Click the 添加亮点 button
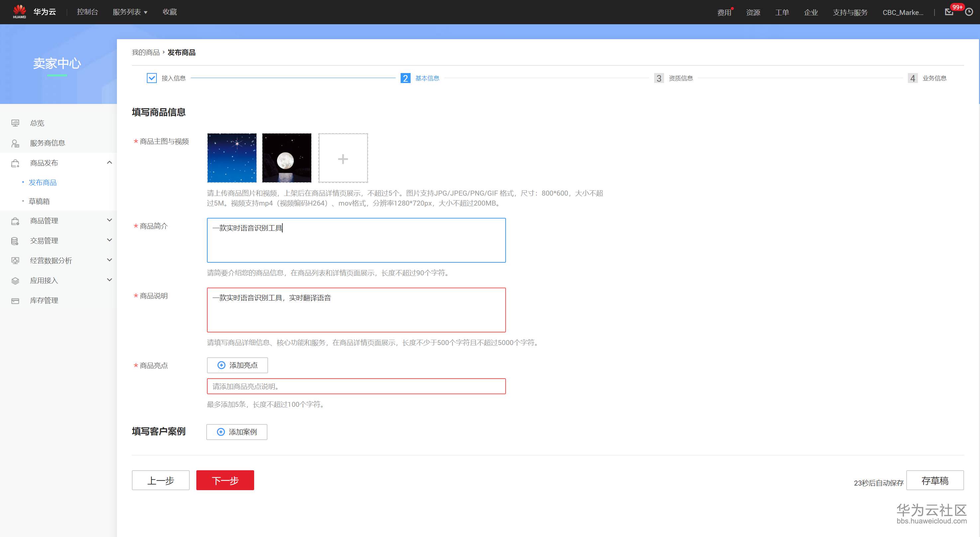 click(238, 365)
